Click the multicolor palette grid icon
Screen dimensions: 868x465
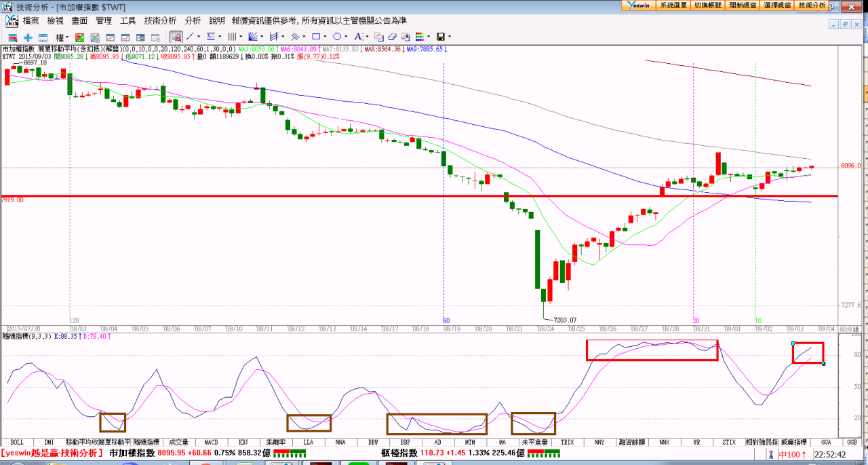click(420, 37)
